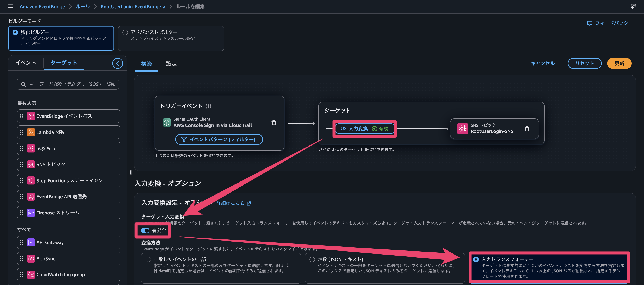
Task: Click the EventBridge API 送信先 icon
Action: pyautogui.click(x=31, y=197)
